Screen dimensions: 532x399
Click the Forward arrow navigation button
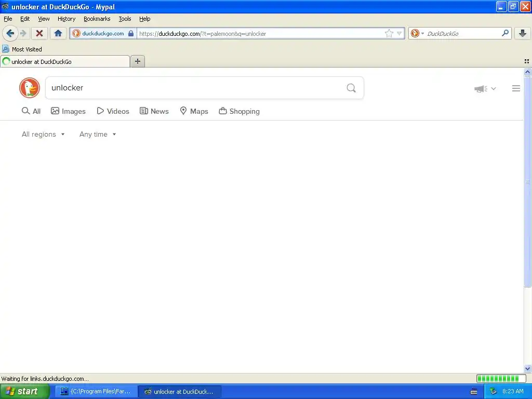[23, 33]
